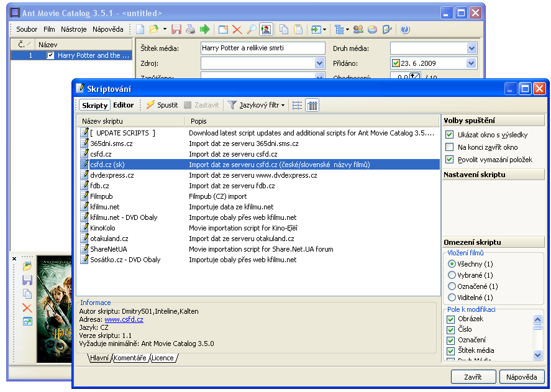Open the www.csfd.cz link
This screenshot has width=551, height=392.
pyautogui.click(x=124, y=319)
